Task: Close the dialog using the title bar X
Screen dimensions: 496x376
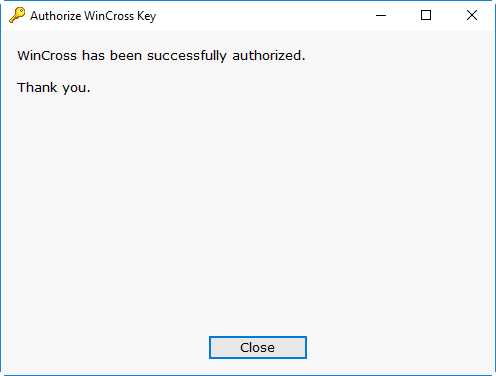Action: (x=472, y=15)
